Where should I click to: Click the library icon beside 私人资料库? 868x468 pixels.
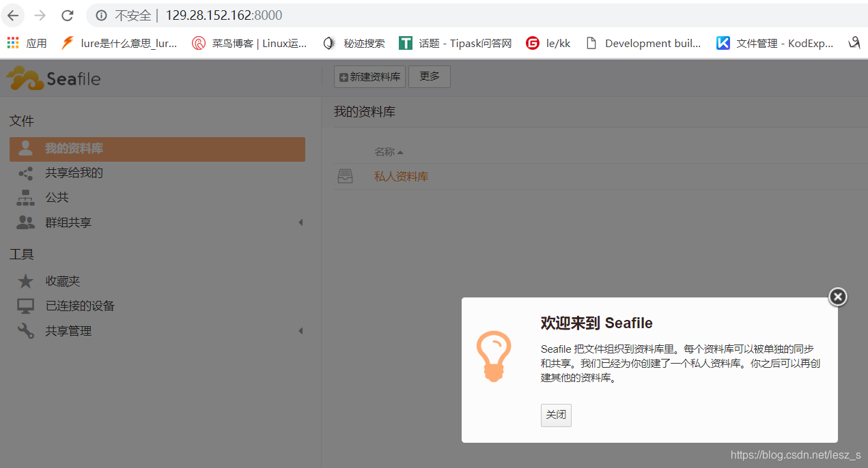click(x=346, y=177)
